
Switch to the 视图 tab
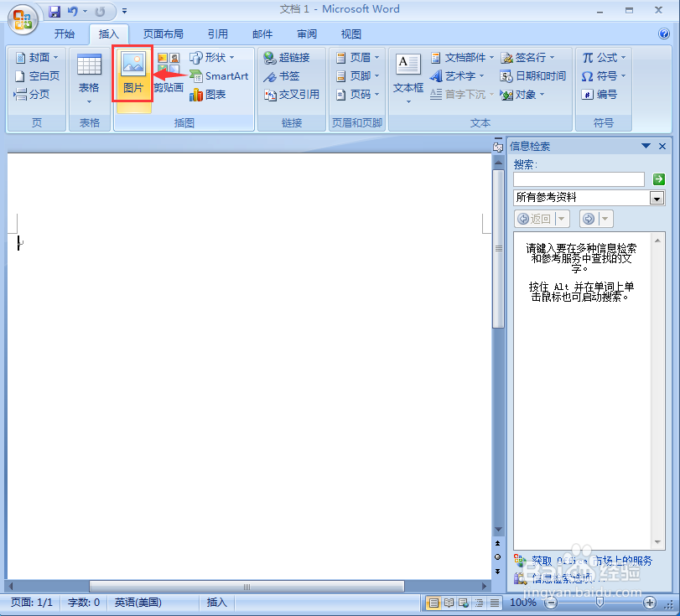tap(350, 34)
